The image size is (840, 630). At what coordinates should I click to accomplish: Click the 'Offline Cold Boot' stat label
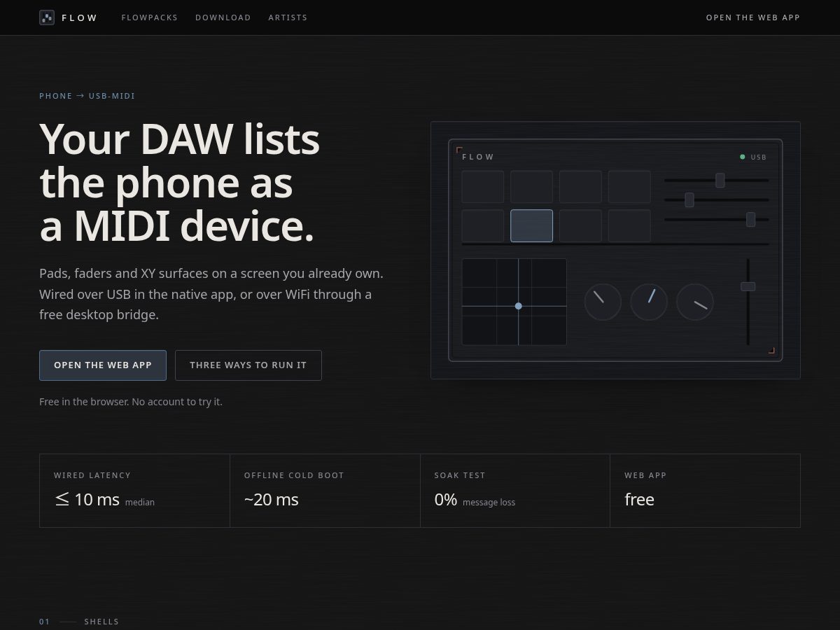tap(294, 475)
